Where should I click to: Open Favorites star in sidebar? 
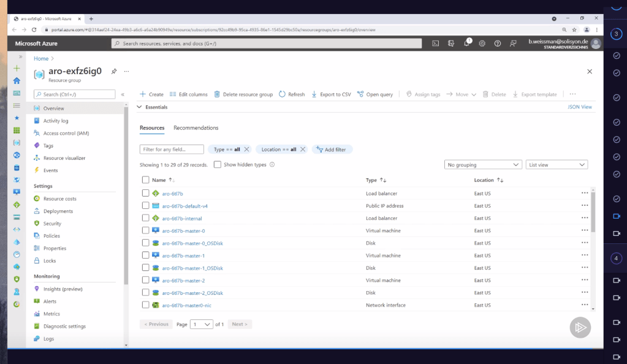[17, 118]
